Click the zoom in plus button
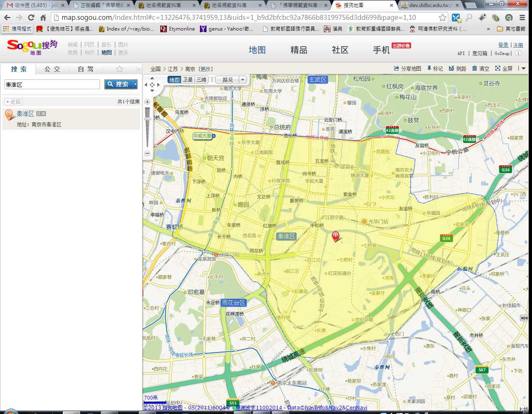This screenshot has width=532, height=414. pyautogui.click(x=147, y=102)
